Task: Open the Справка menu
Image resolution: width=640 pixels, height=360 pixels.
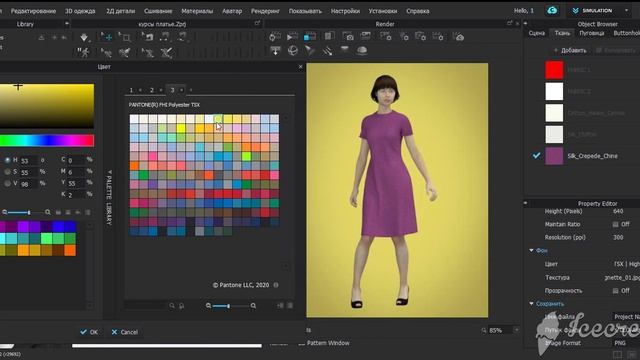Action: tap(418, 11)
